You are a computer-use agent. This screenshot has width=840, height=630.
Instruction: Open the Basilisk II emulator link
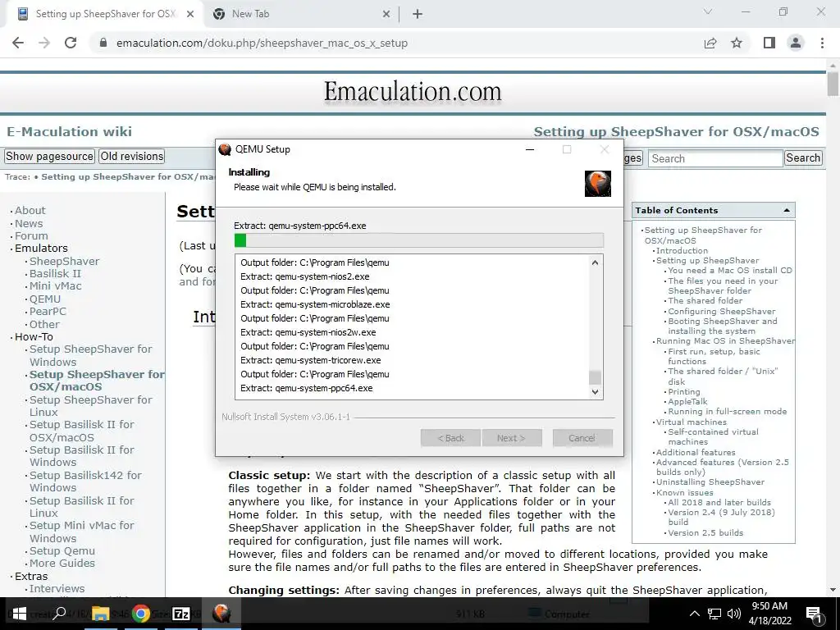click(x=55, y=273)
